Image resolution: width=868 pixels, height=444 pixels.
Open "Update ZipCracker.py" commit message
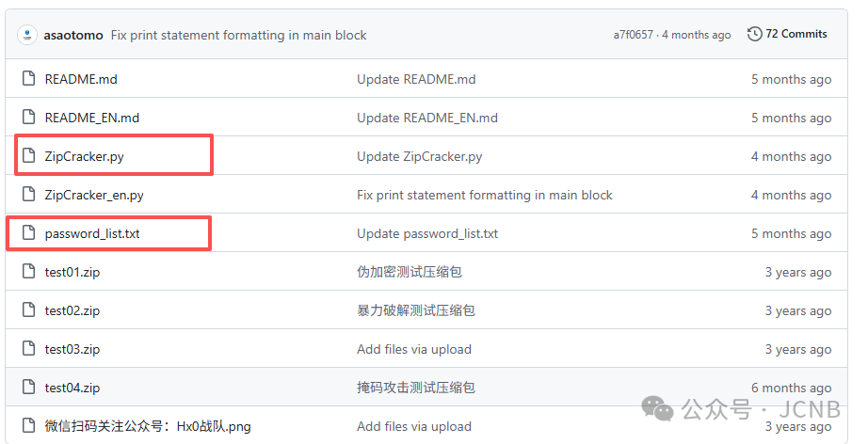coord(419,156)
